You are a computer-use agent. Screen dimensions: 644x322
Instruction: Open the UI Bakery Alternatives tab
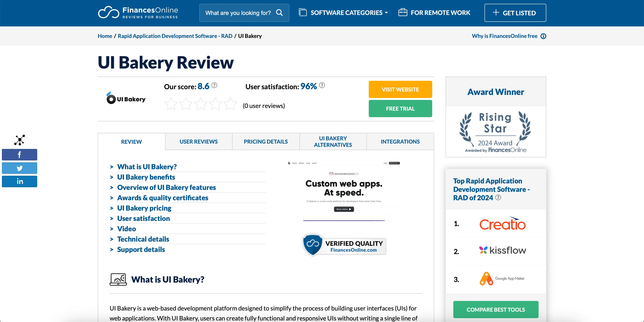pos(333,141)
